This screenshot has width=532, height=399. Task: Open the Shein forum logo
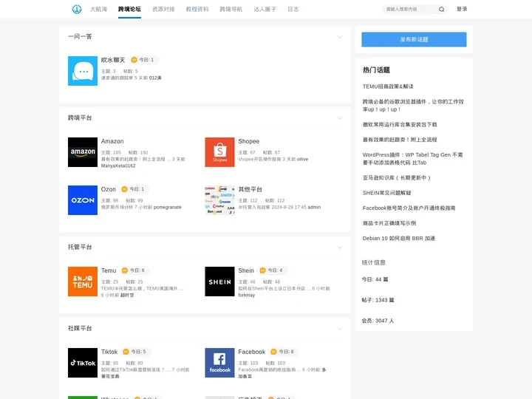coord(219,282)
